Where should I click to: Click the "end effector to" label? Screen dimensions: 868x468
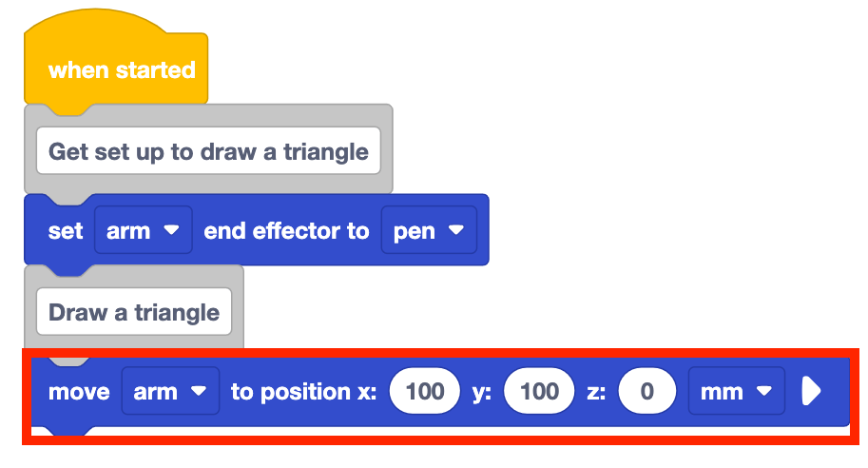pyautogui.click(x=286, y=231)
